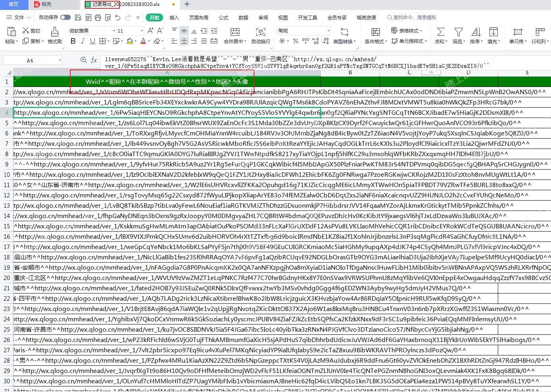Viewport: 551px width, 392px height.
Task: Click the thousands separator icon
Action: pyautogui.click(x=305, y=41)
